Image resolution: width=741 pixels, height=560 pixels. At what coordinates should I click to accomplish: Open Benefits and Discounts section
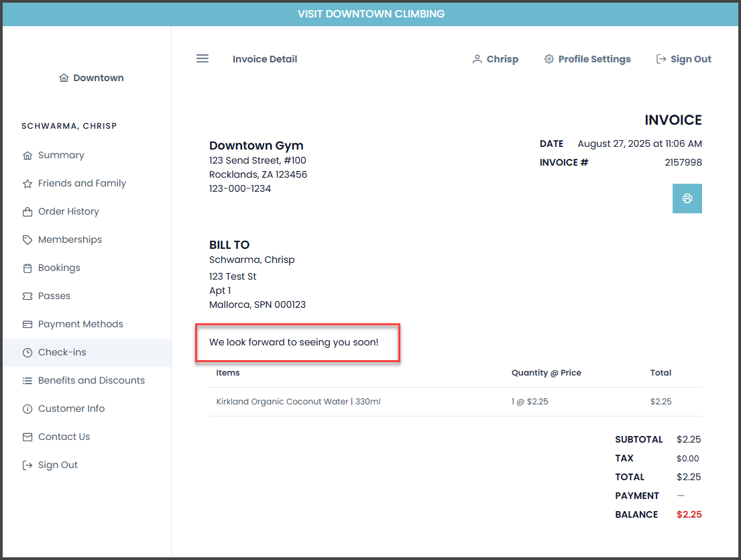point(91,381)
